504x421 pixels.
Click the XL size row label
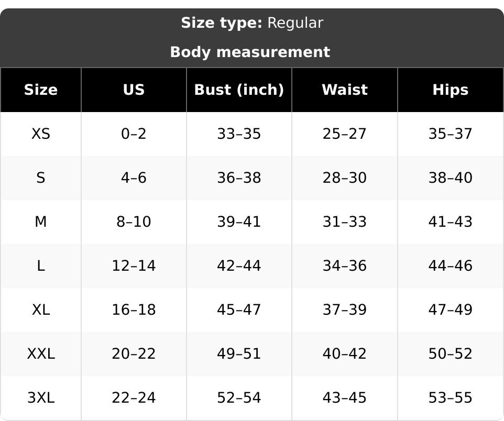[41, 310]
